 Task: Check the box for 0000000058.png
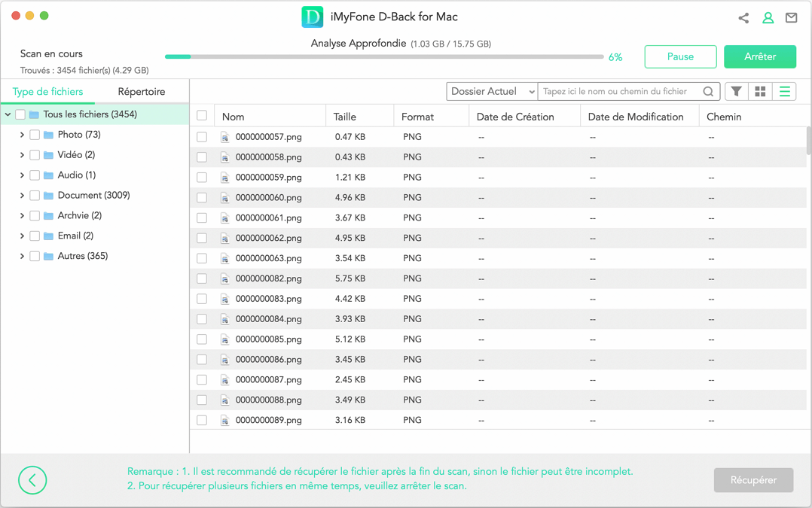click(x=202, y=157)
